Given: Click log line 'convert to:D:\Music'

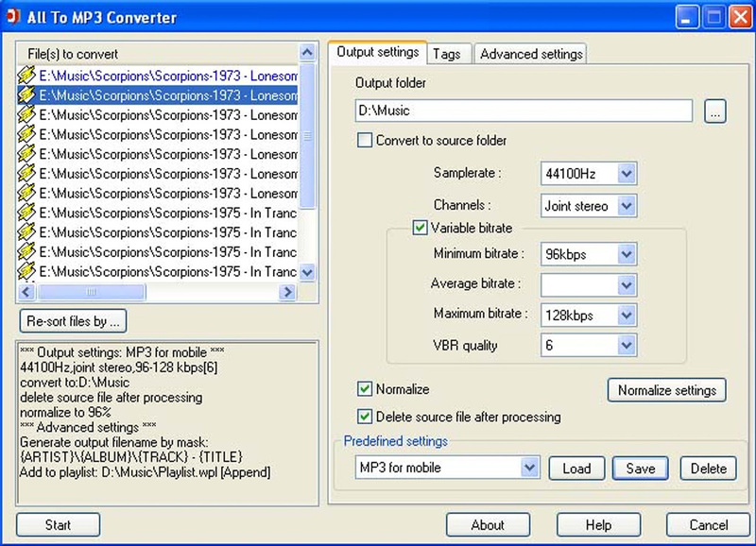Looking at the screenshot, I should [x=75, y=383].
